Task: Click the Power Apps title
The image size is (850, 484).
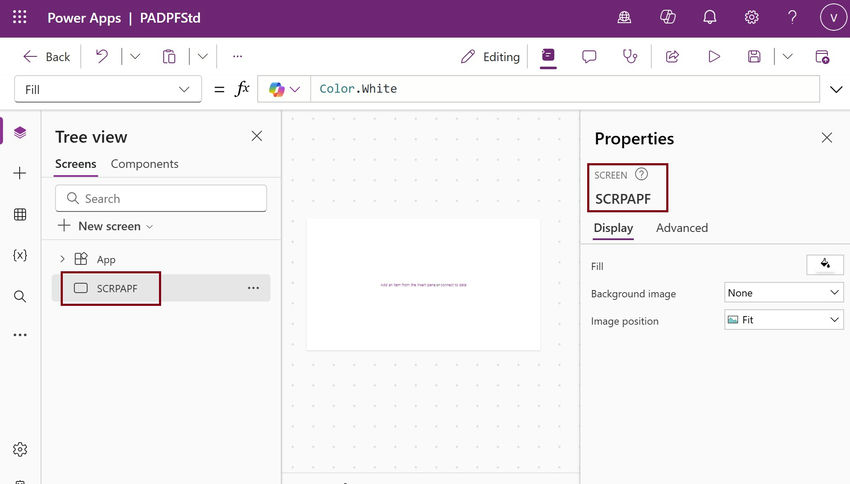Action: pos(84,18)
